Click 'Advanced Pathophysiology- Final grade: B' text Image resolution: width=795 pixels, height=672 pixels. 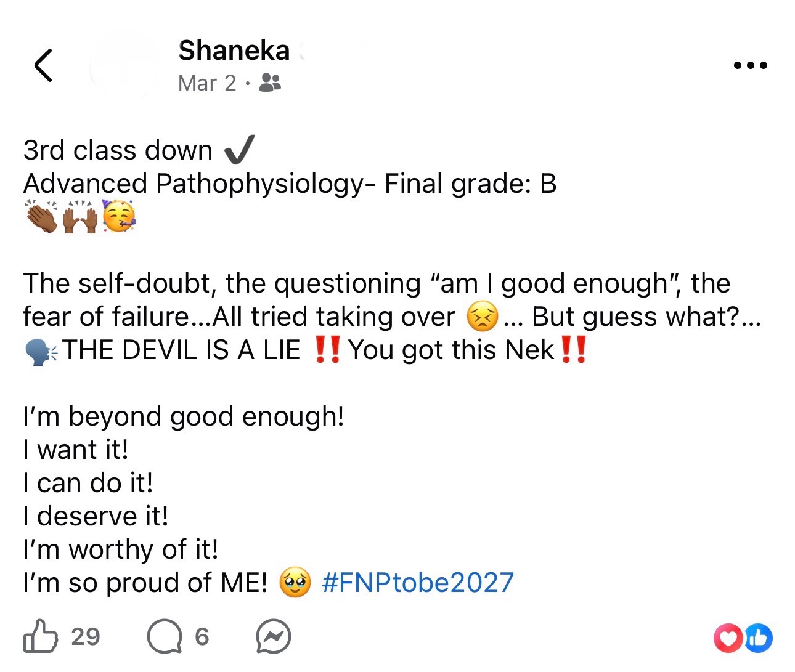click(x=290, y=184)
